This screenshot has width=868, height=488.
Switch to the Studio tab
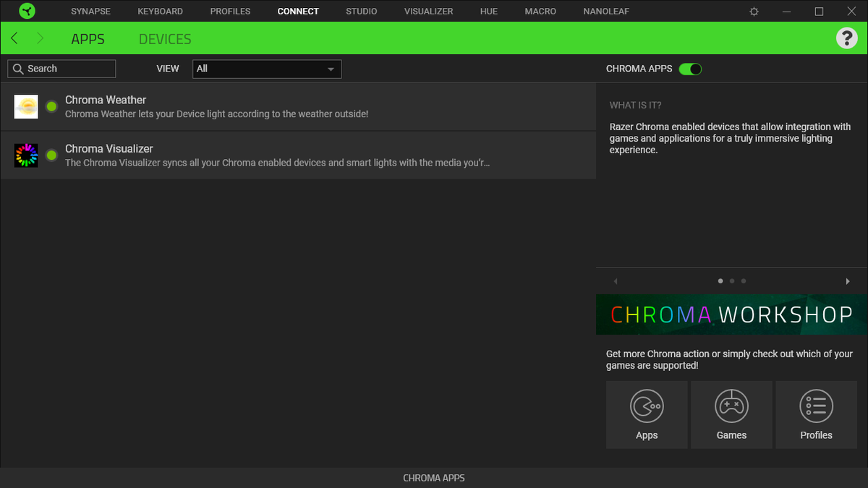point(361,12)
